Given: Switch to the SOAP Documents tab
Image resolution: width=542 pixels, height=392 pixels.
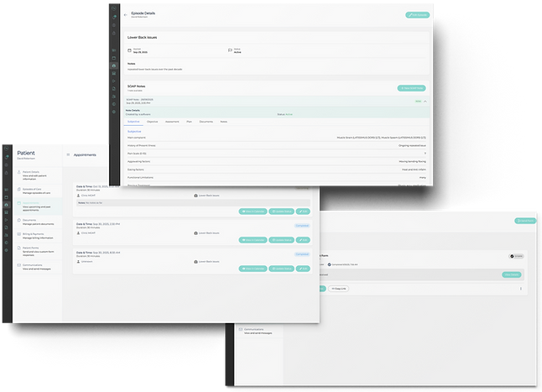Looking at the screenshot, I should pos(206,122).
